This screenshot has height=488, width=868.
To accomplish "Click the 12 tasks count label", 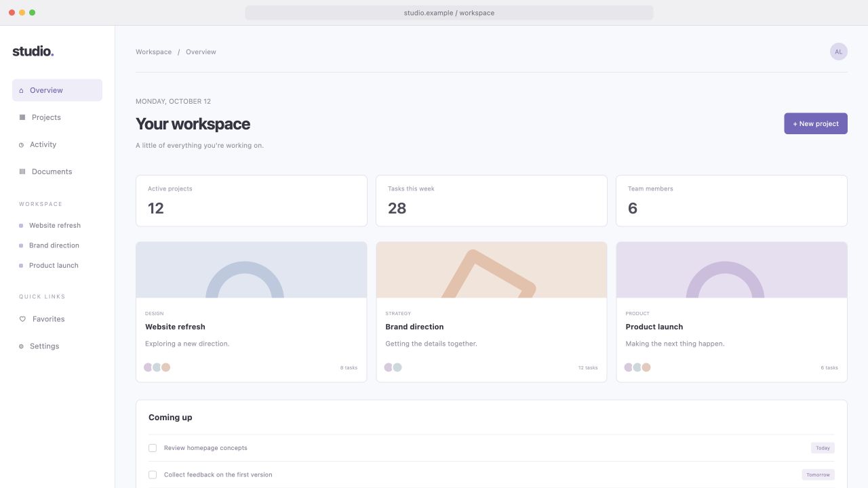I will tap(588, 368).
